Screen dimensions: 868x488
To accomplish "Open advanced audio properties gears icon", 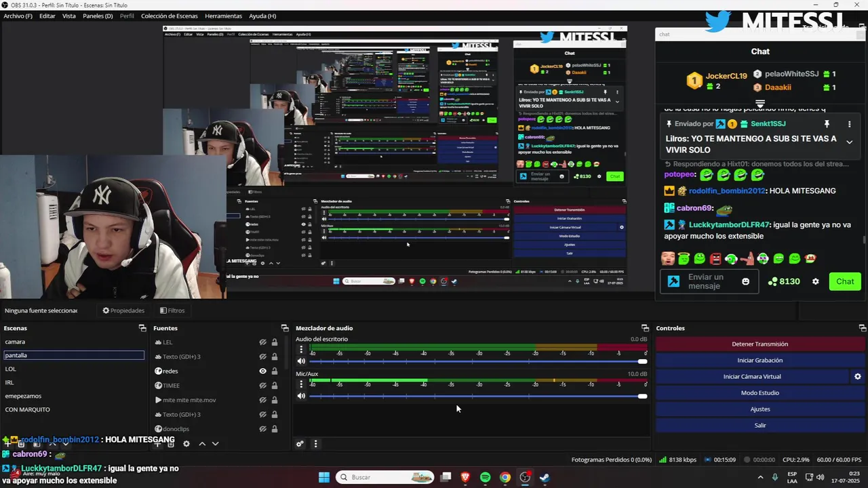I will click(x=300, y=444).
